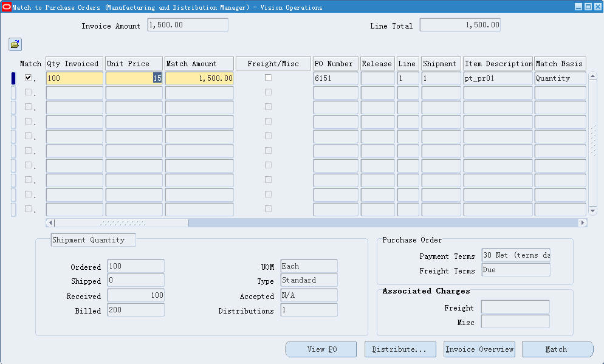The image size is (604, 364).
Task: Click Item Description cell pt_pr01
Action: click(x=498, y=78)
